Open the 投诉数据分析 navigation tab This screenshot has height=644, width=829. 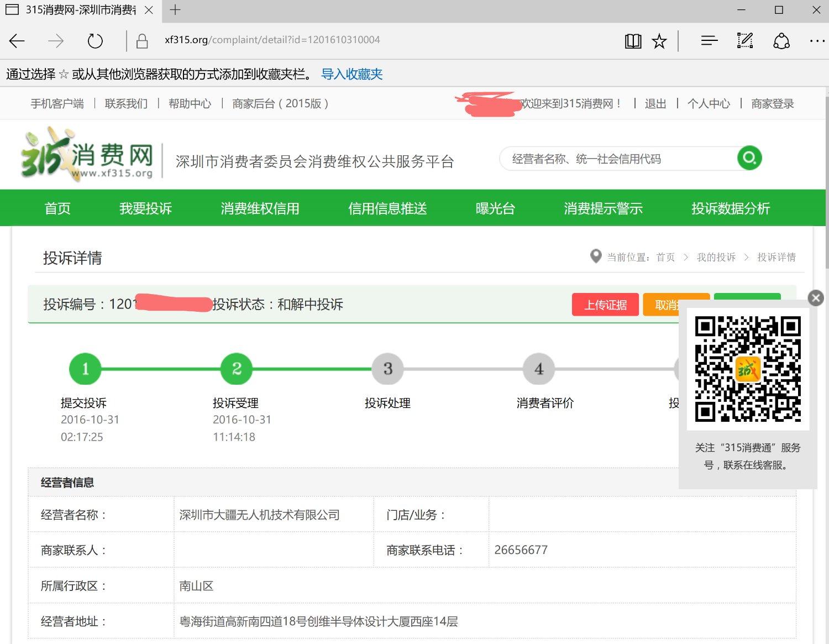point(731,208)
